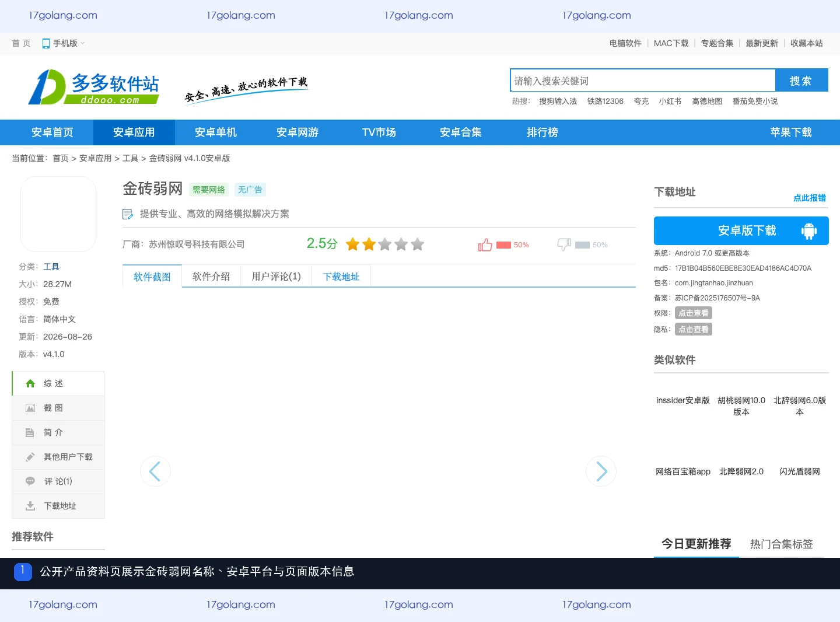This screenshot has height=622, width=840.
Task: Click the speech bubble icon beside 评论
Action: coord(30,481)
